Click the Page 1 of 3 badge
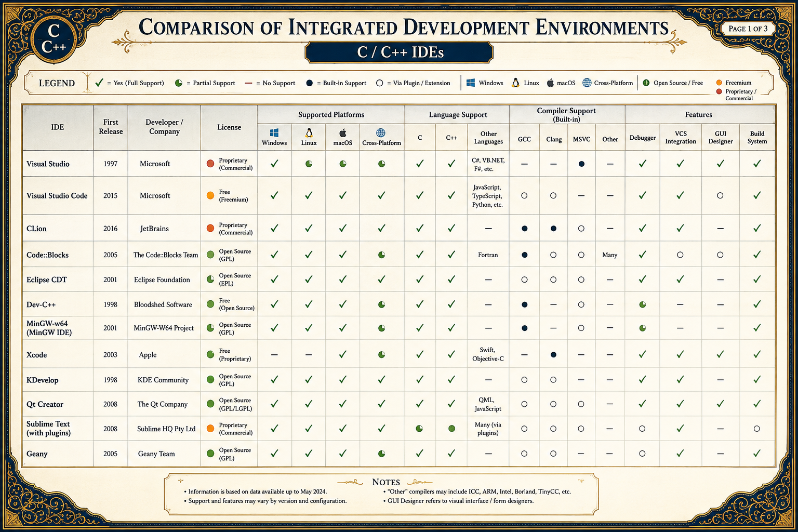Screen dimensions: 798x532 (748, 29)
